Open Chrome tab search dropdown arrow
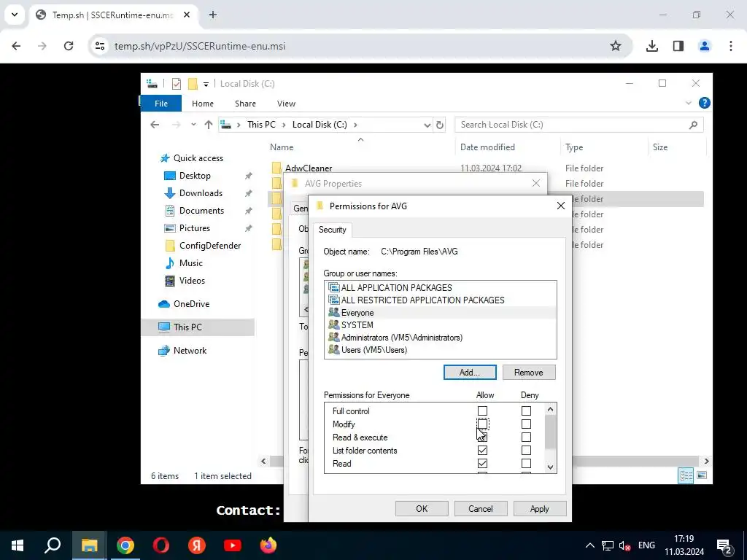Image resolution: width=747 pixels, height=560 pixels. point(15,15)
